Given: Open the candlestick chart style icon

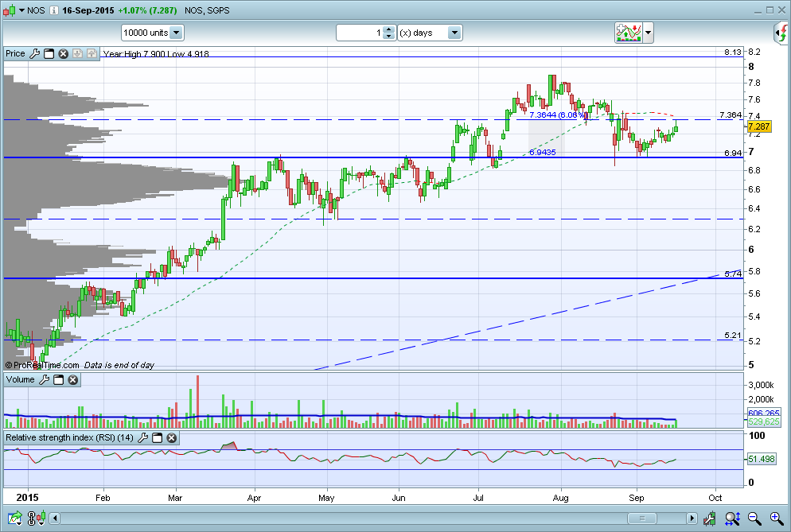Looking at the screenshot, I should 9,10.
